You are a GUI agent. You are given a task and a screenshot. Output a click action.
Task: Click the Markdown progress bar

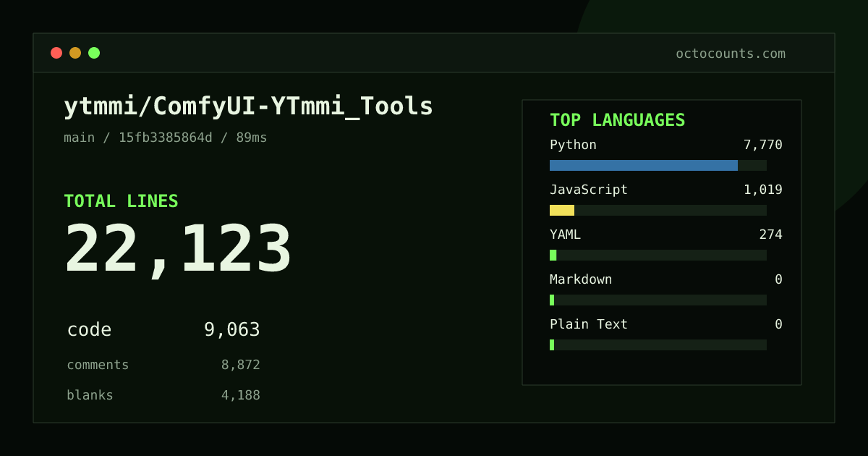[x=658, y=300]
